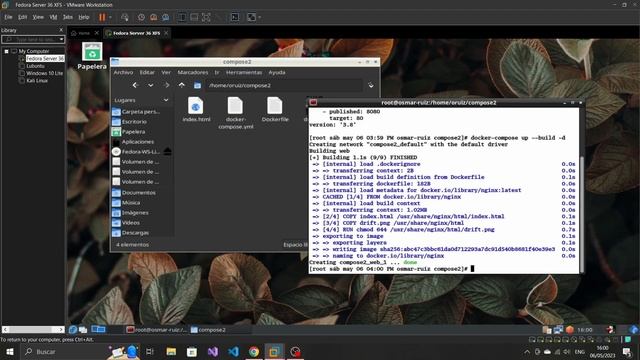
Task: Open the snapshot manager icon
Action: pos(166,17)
